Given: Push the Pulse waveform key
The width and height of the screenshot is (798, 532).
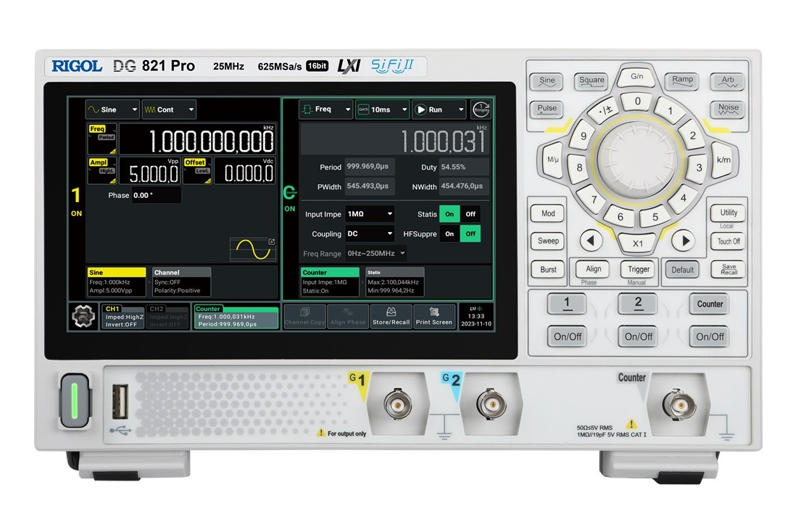Looking at the screenshot, I should [546, 109].
